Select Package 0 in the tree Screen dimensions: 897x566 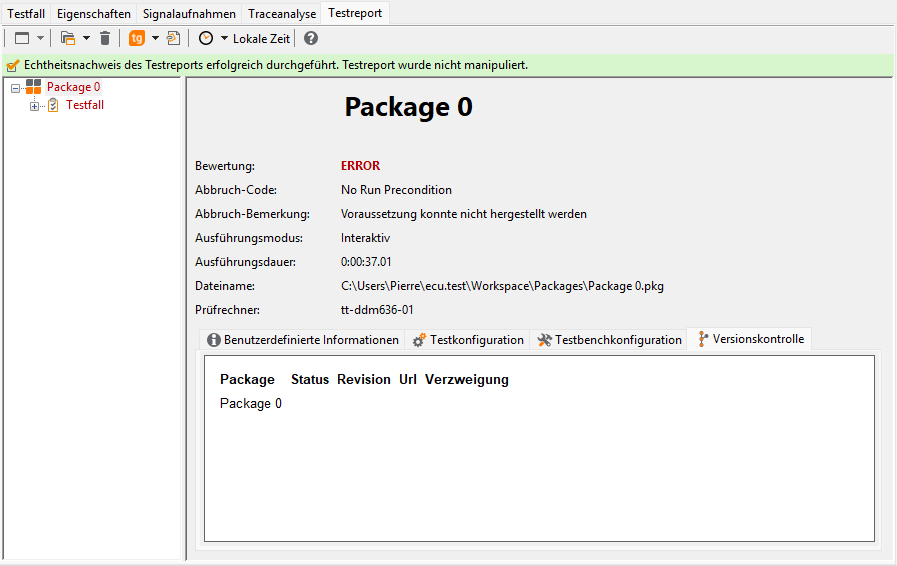pyautogui.click(x=73, y=87)
